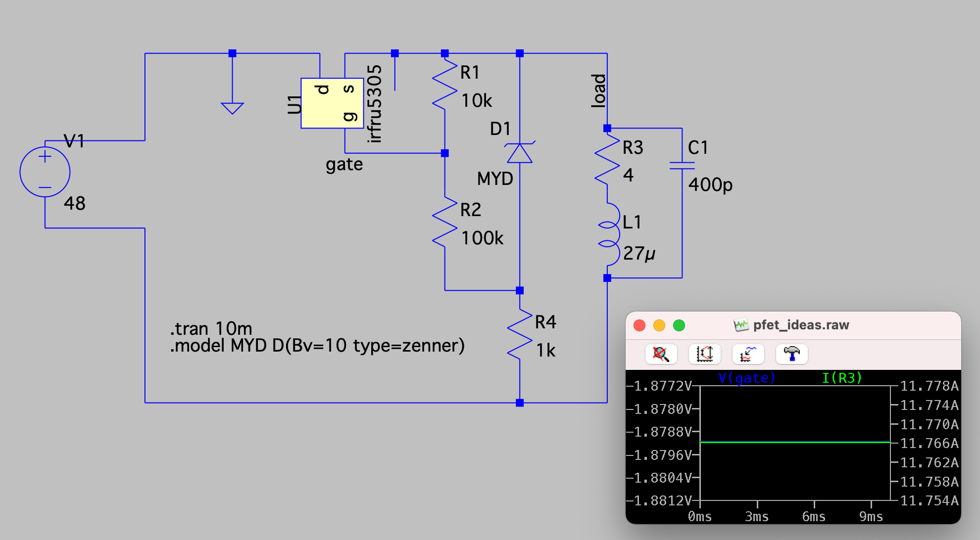Image resolution: width=980 pixels, height=540 pixels.
Task: Click the .tran 10m directive text
Action: (211, 329)
